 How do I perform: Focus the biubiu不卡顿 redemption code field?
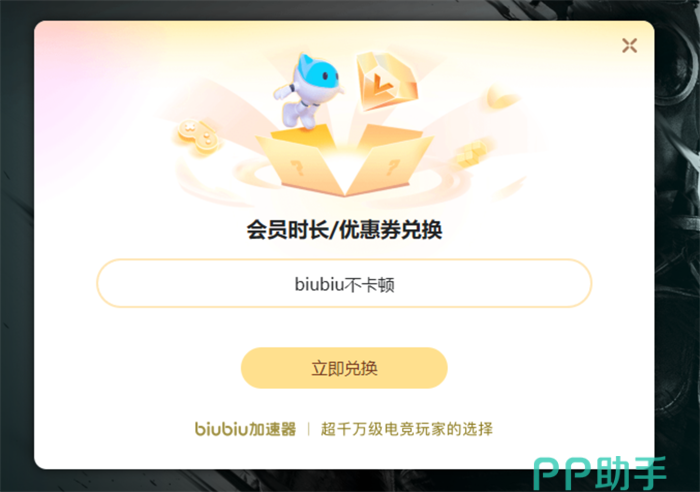pyautogui.click(x=344, y=284)
